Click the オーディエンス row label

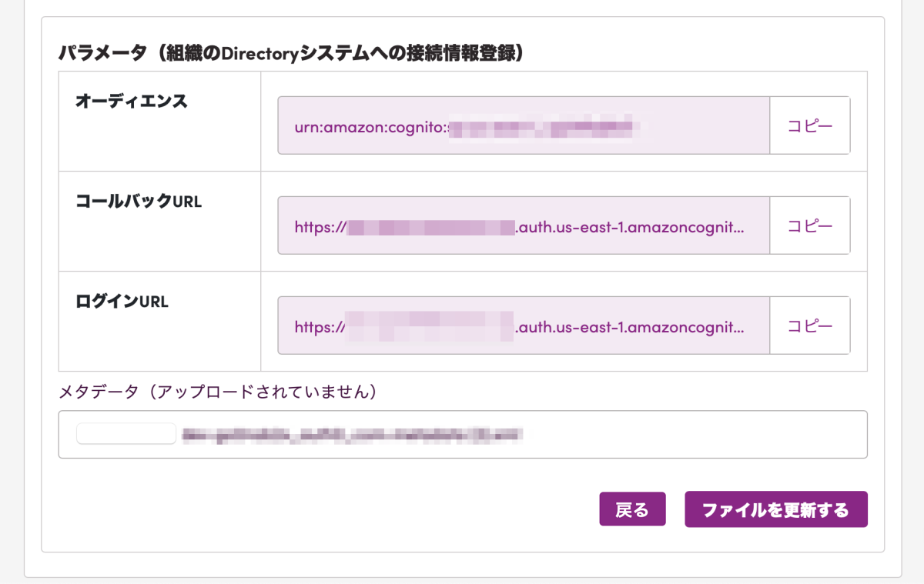click(132, 101)
